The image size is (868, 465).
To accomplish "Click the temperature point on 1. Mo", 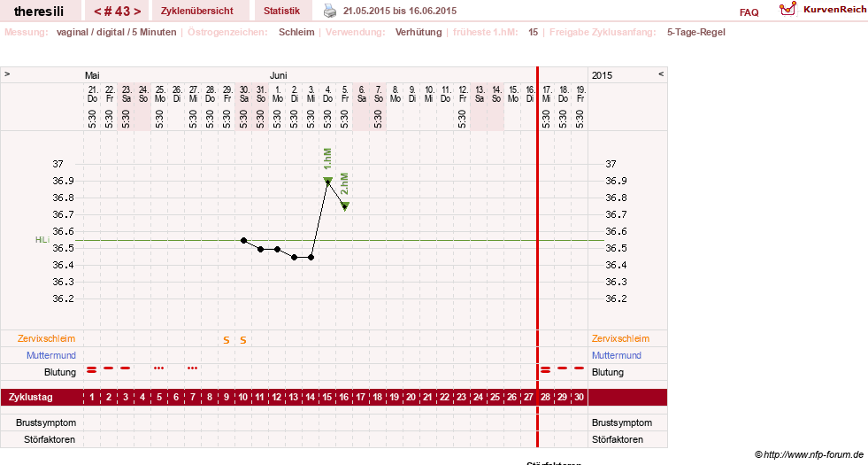I will point(277,250).
